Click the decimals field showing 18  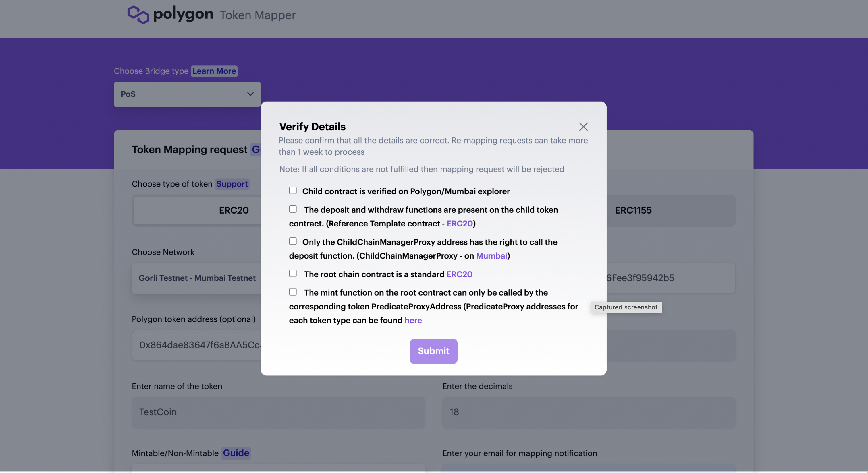coord(589,412)
